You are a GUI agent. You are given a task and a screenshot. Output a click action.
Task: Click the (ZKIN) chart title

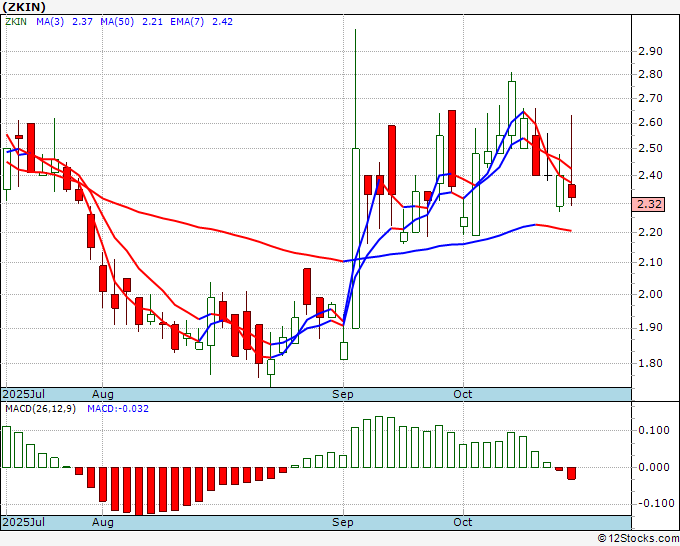[x=24, y=7]
